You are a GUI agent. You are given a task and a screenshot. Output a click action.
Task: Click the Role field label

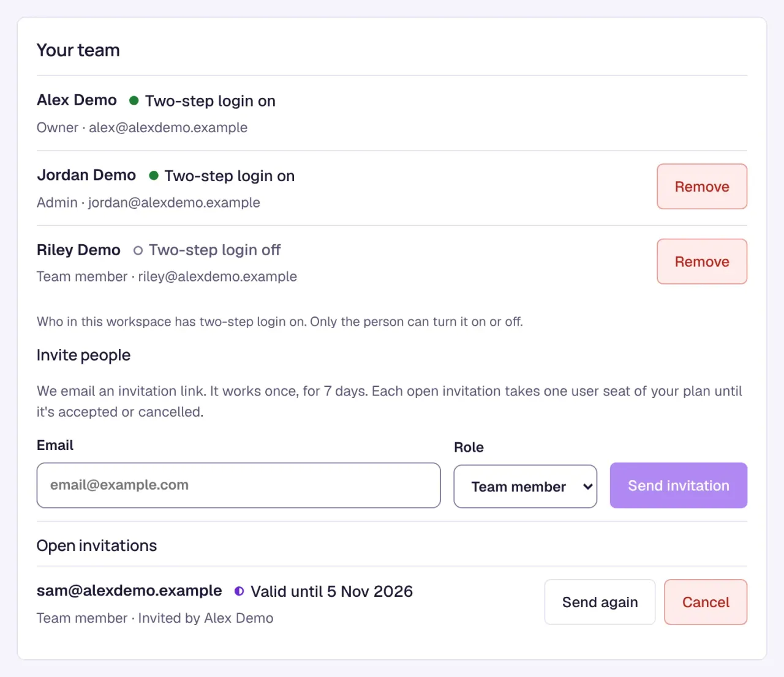tap(469, 447)
